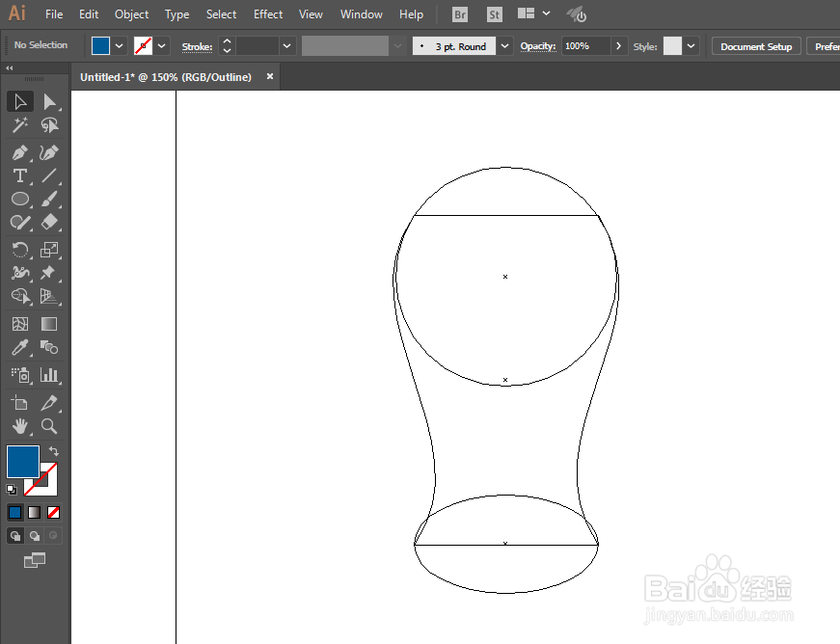Select the Shape Builder tool
Image resolution: width=840 pixels, height=644 pixels.
(20, 296)
